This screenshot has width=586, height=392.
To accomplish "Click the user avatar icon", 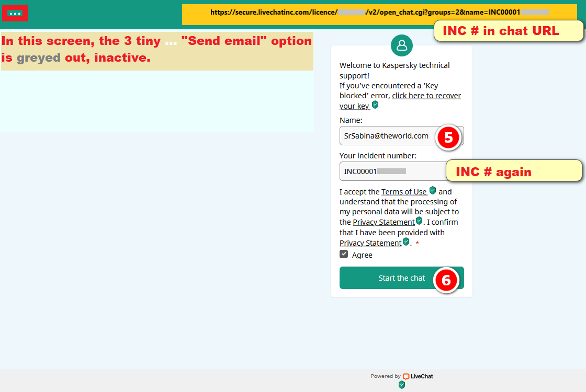I will [x=402, y=45].
